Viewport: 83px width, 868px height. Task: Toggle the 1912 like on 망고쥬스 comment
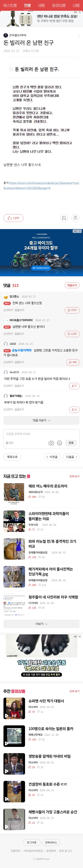(x=72, y=310)
